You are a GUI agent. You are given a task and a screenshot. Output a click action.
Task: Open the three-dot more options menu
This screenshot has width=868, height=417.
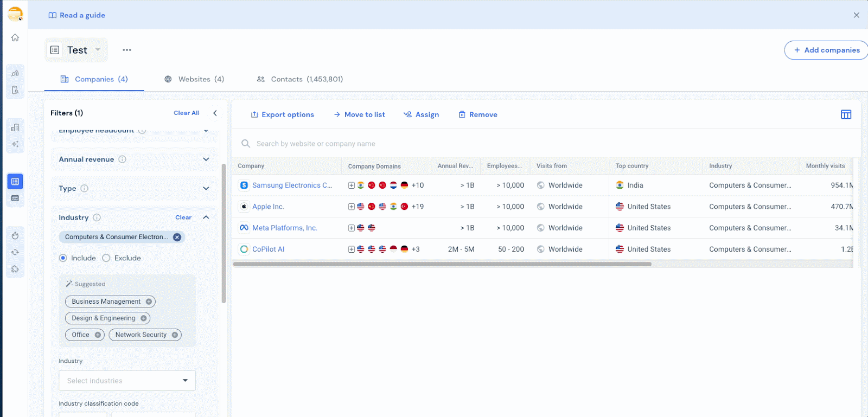pyautogui.click(x=127, y=50)
